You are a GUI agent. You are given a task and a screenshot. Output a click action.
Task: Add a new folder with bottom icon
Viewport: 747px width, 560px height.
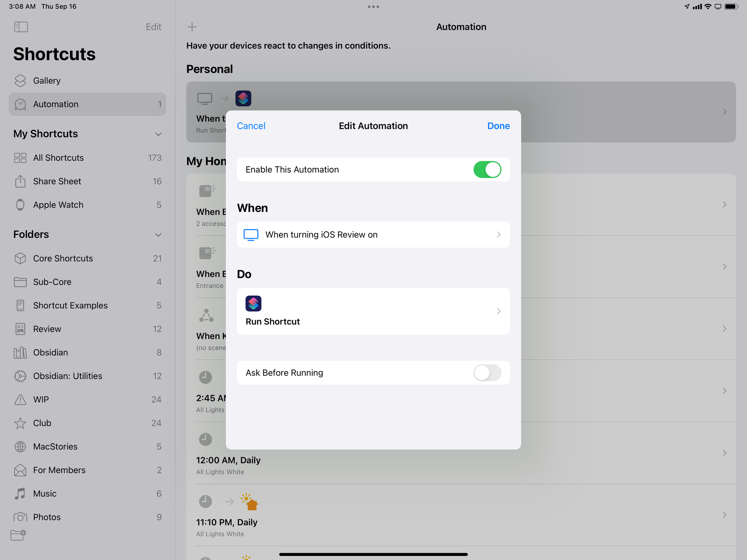tap(18, 535)
